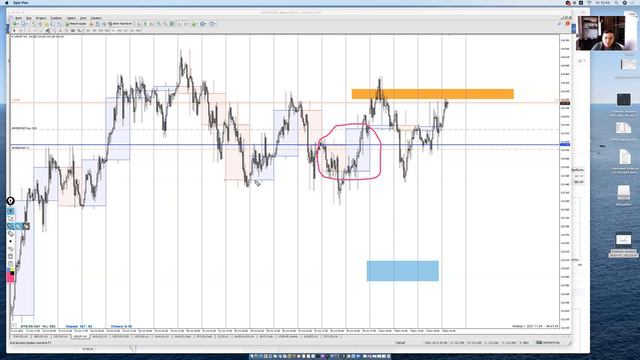
Task: Pick the pink color swatch in Epic Pen
Action: [11, 278]
